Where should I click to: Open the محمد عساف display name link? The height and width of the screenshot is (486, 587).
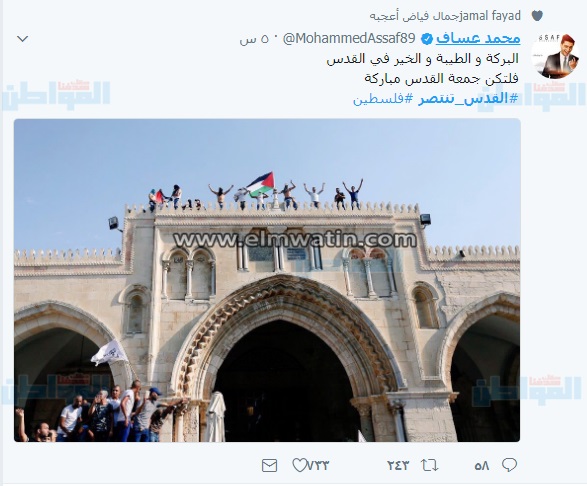pyautogui.click(x=478, y=39)
